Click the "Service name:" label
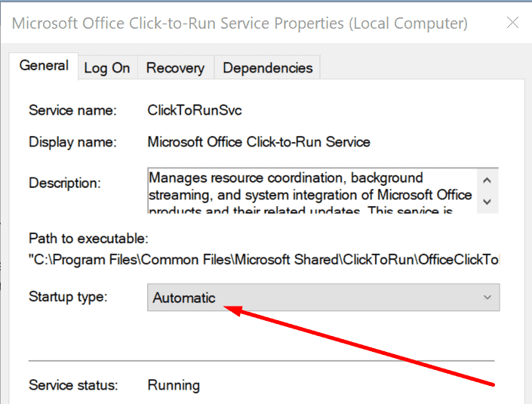This screenshot has height=404, width=532. [x=72, y=110]
